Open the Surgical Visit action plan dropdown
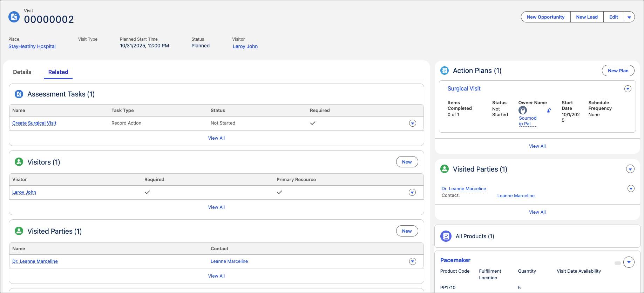 pos(628,89)
